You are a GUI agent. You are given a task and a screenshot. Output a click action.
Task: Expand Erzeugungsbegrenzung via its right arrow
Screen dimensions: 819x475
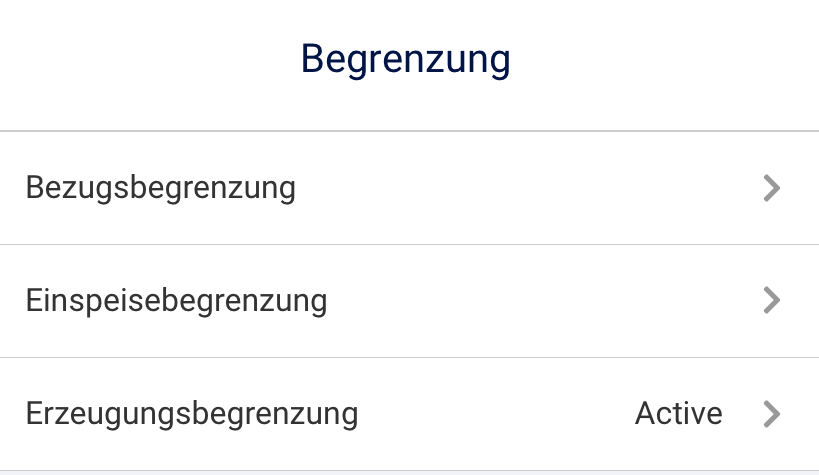[770, 413]
